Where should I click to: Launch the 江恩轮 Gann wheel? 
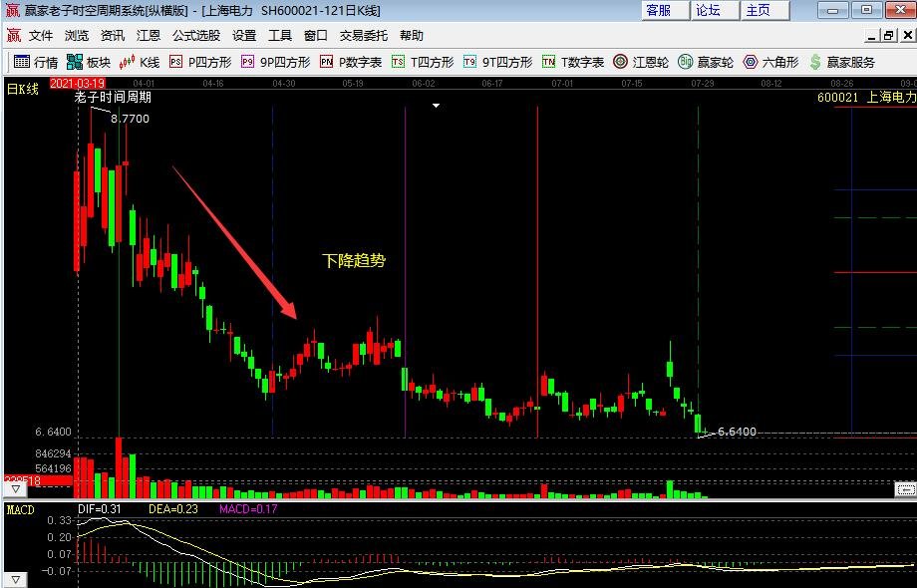point(640,62)
